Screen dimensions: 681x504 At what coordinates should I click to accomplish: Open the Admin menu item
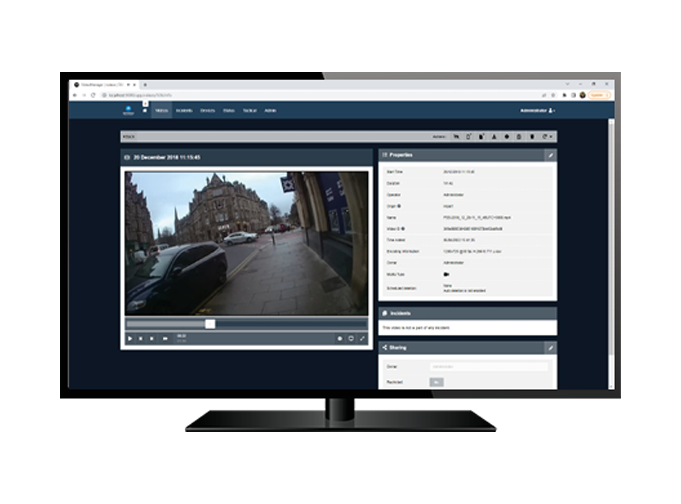pyautogui.click(x=269, y=110)
